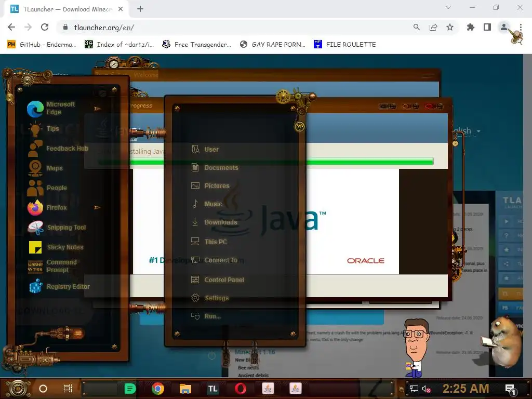
Task: Open Downloads from the start menu
Action: tap(214, 222)
